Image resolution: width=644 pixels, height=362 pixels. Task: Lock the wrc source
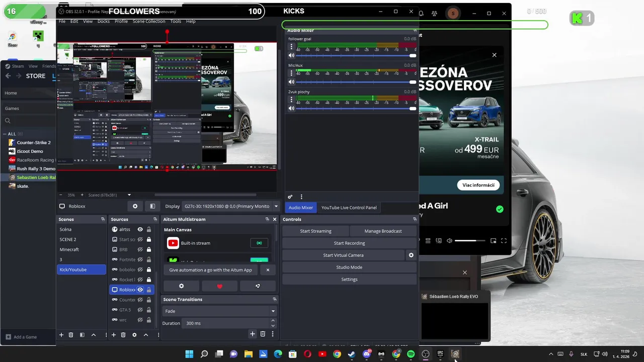click(149, 320)
